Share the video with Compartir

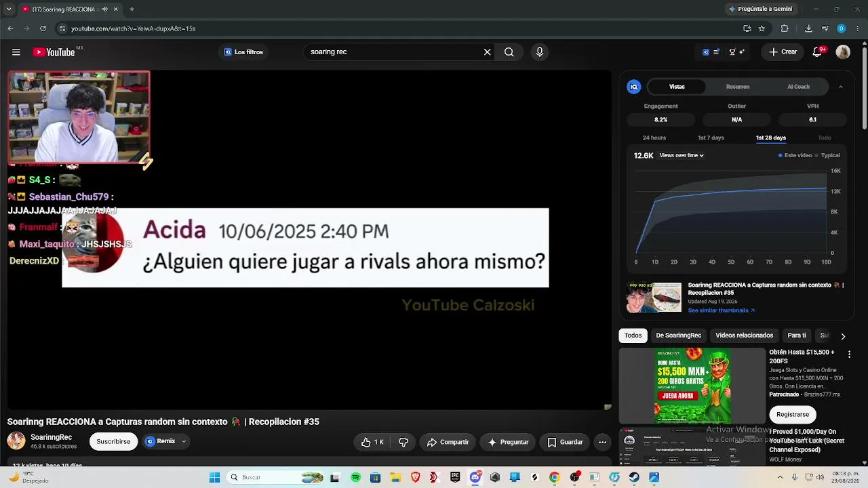448,442
